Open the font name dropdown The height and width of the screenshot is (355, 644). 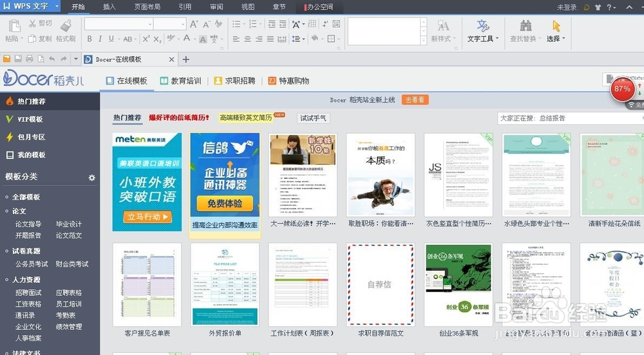(150, 24)
